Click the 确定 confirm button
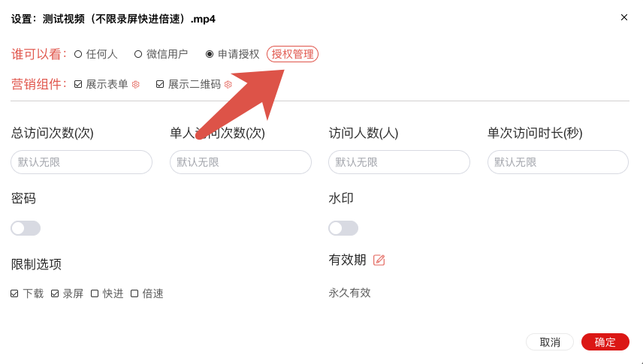The image size is (643, 364). coord(605,342)
